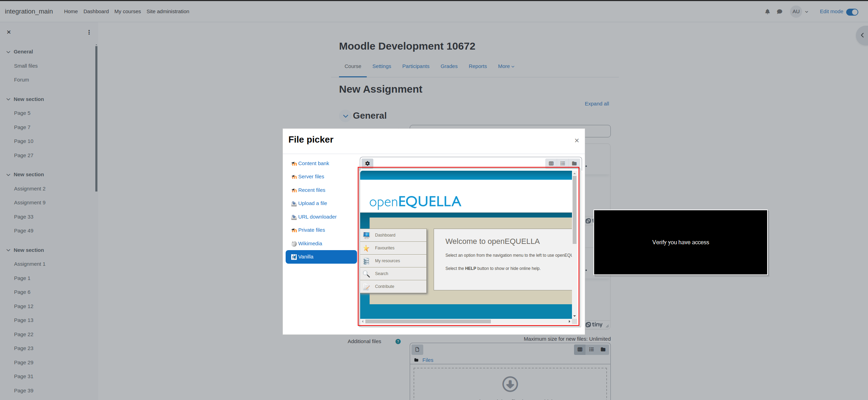
Task: Collapse New section containing Assignment 2
Action: (x=8, y=175)
